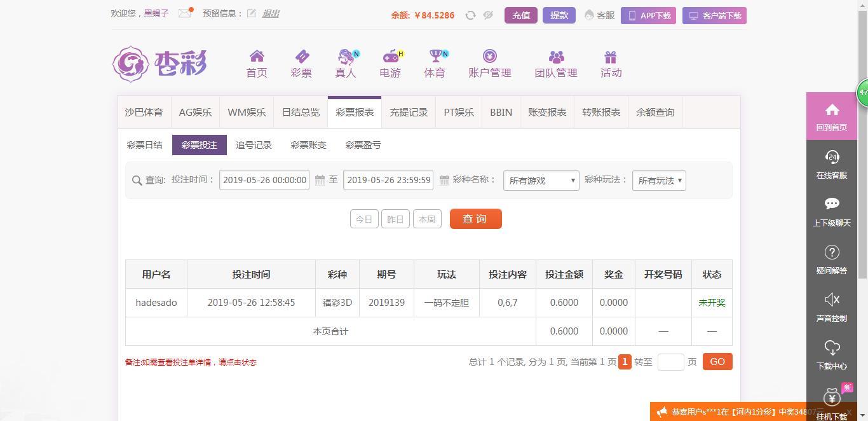Click the 昨日 quick date button

coord(395,219)
